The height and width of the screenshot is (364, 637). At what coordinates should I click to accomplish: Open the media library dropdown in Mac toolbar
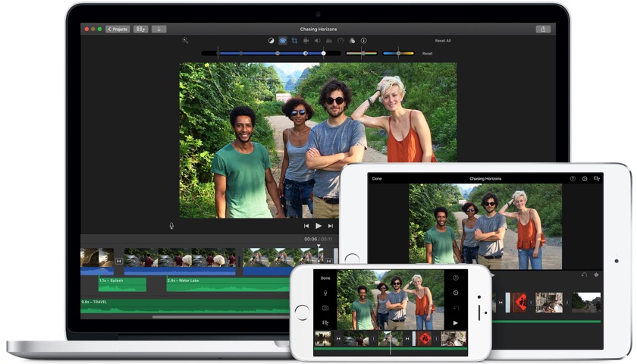tap(141, 29)
